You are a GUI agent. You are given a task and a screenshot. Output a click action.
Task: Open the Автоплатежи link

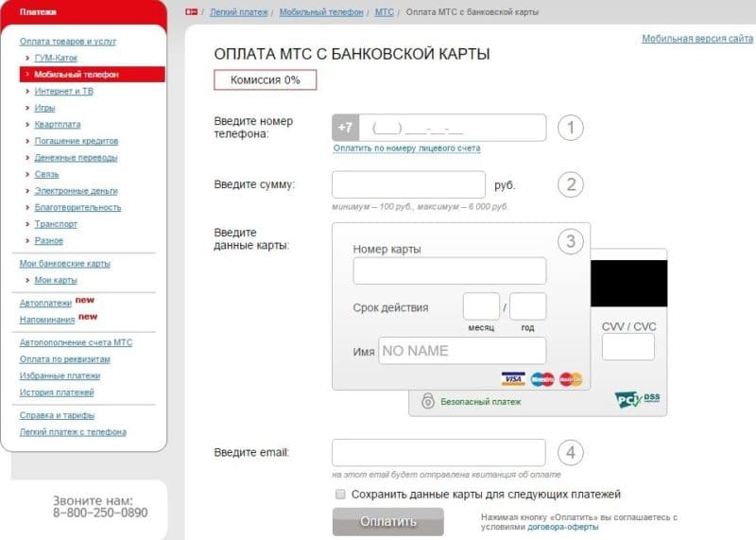click(45, 303)
